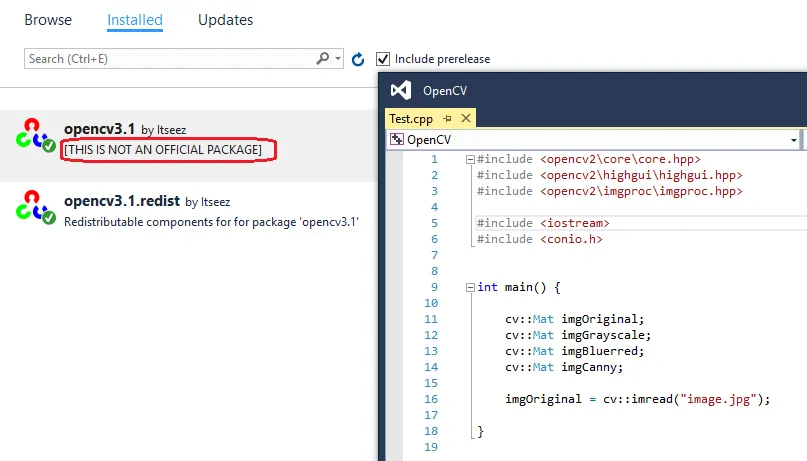
Task: Go to the Updates tab
Action: 225,20
